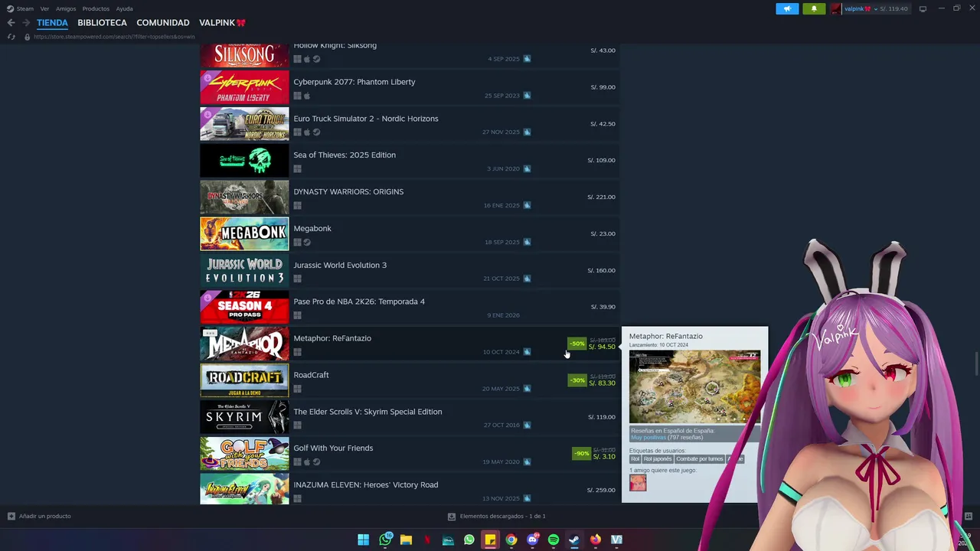This screenshot has width=980, height=551.
Task: Open the Amigos menu
Action: pyautogui.click(x=66, y=8)
